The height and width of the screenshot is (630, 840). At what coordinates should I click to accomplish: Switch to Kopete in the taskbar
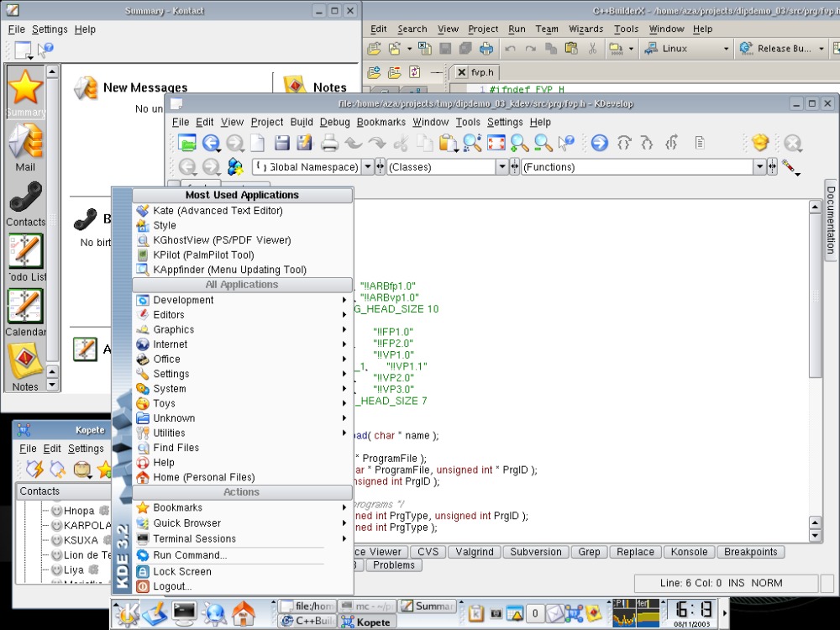point(367,622)
